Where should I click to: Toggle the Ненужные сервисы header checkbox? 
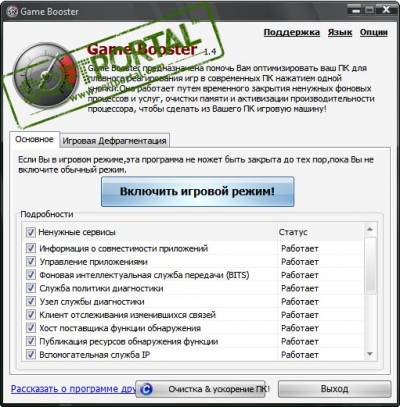(31, 232)
